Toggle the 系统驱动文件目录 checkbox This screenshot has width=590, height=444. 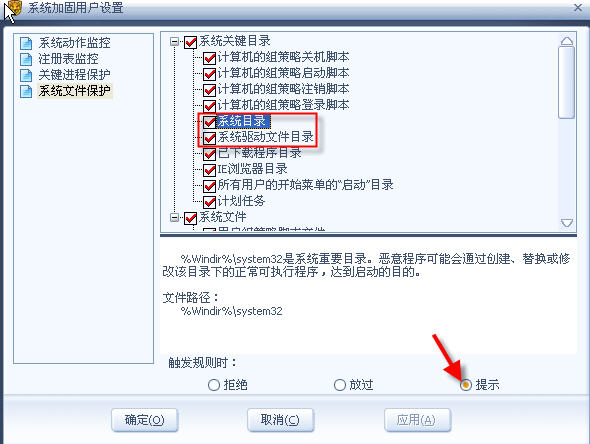[x=209, y=138]
